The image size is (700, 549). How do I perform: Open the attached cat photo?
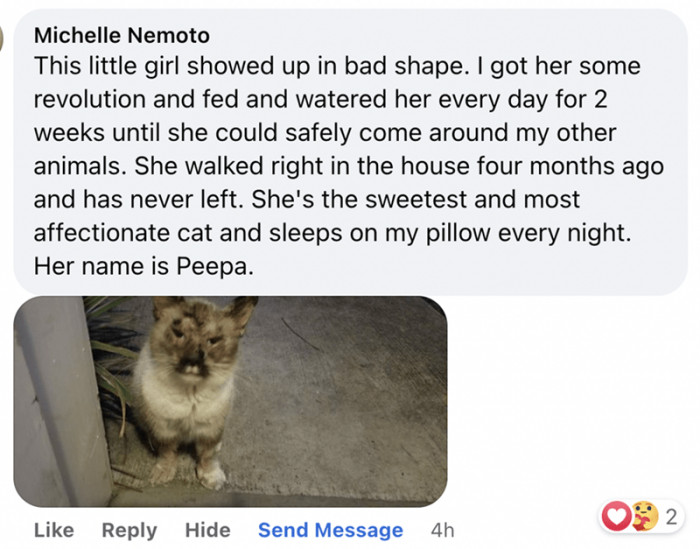click(x=230, y=400)
